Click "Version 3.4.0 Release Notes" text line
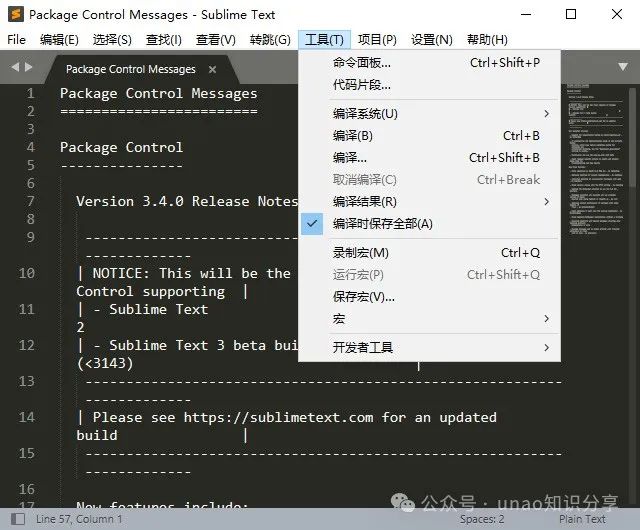Viewport: 640px width, 530px height. (x=187, y=201)
